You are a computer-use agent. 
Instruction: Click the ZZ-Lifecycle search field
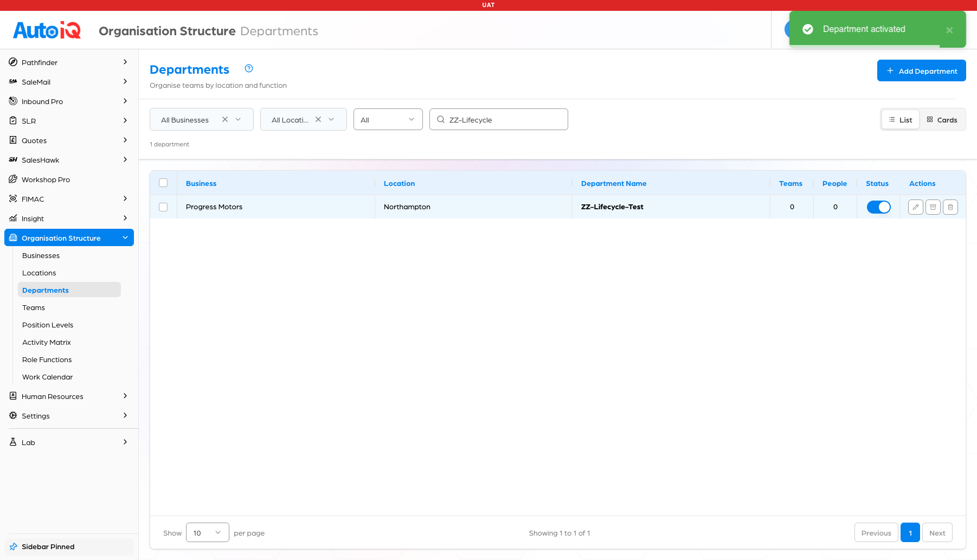click(x=499, y=119)
